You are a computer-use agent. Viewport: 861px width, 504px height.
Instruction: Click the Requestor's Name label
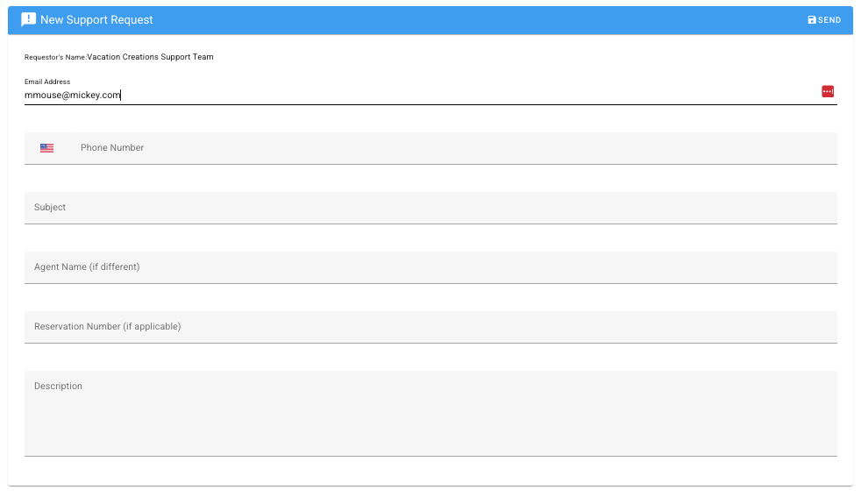point(55,57)
